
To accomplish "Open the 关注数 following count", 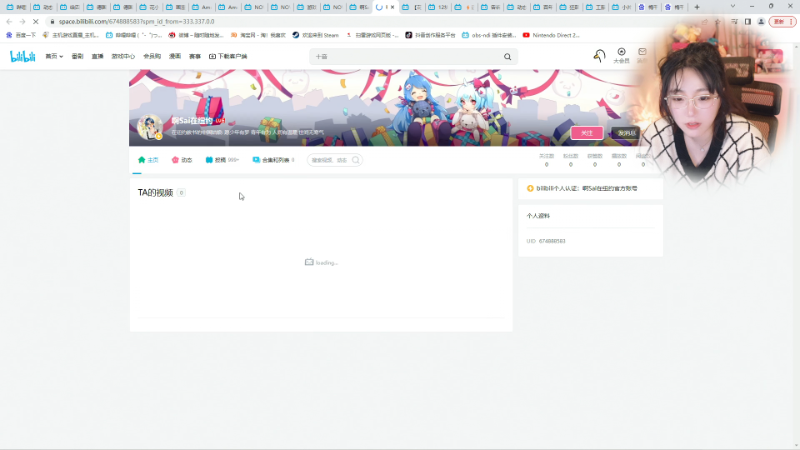I will 546,160.
